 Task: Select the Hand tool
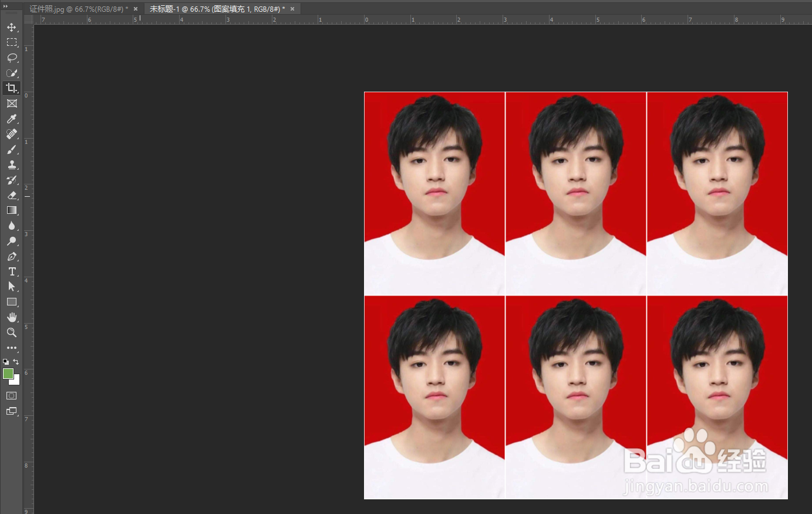point(12,317)
